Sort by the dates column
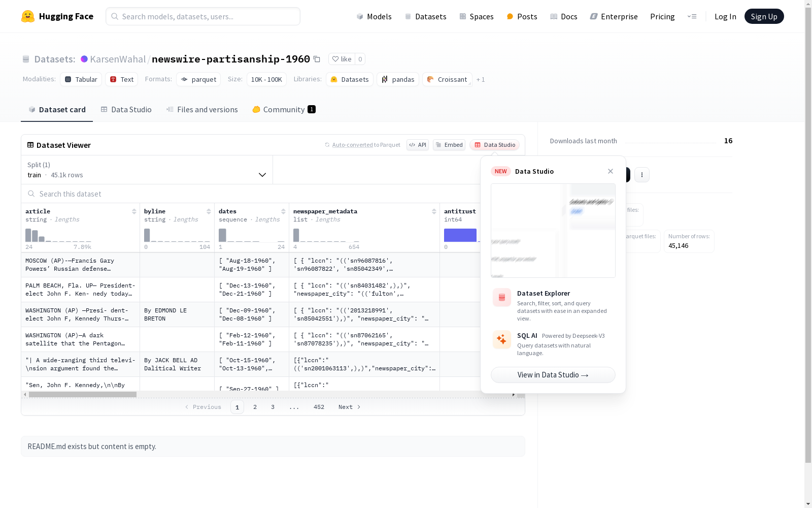Image resolution: width=812 pixels, height=508 pixels. (x=283, y=211)
